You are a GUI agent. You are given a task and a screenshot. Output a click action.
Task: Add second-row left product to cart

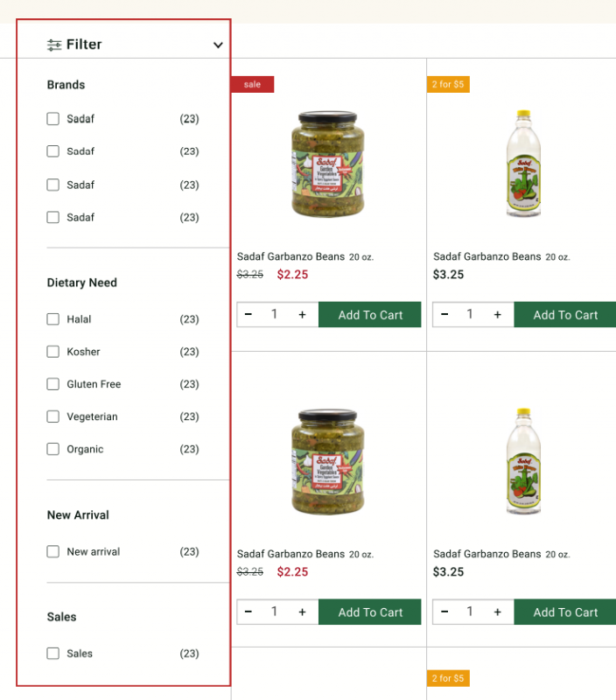click(x=370, y=612)
